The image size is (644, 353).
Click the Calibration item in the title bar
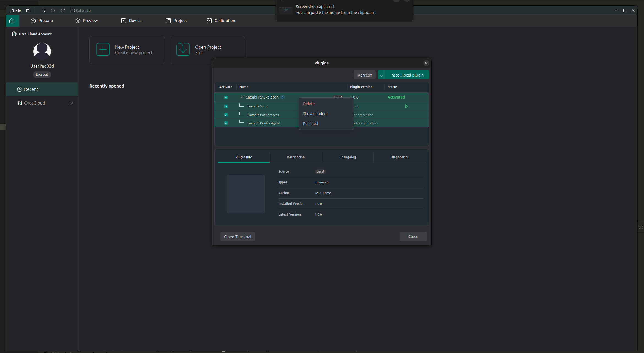tap(81, 10)
